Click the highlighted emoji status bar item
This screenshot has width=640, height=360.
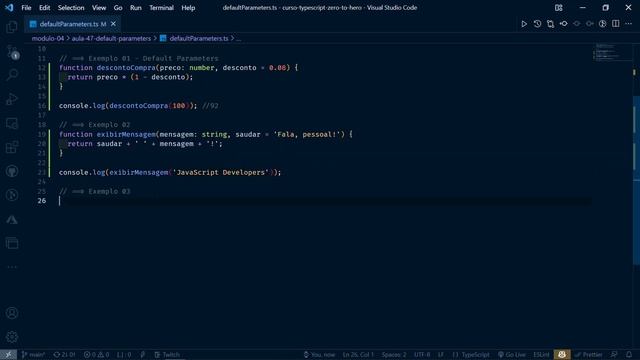pyautogui.click(x=562, y=355)
